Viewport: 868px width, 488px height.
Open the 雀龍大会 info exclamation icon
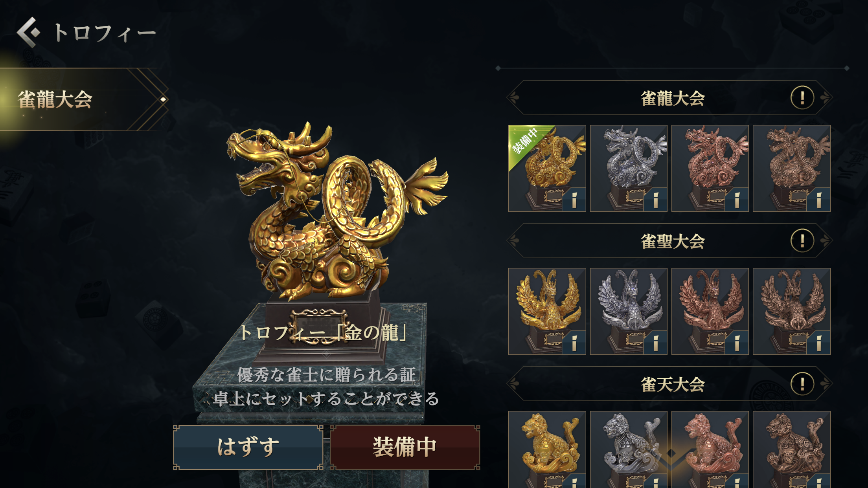coord(802,97)
